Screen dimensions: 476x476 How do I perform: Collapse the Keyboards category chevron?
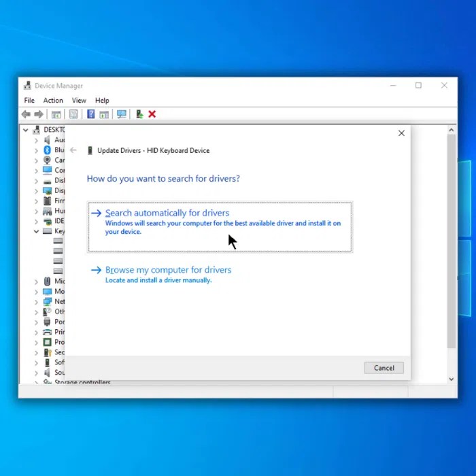coord(36,231)
